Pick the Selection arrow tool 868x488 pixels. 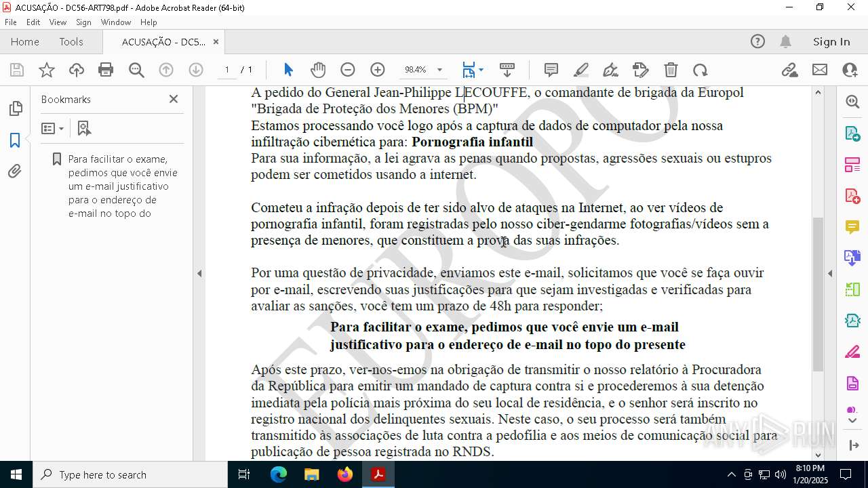[288, 70]
